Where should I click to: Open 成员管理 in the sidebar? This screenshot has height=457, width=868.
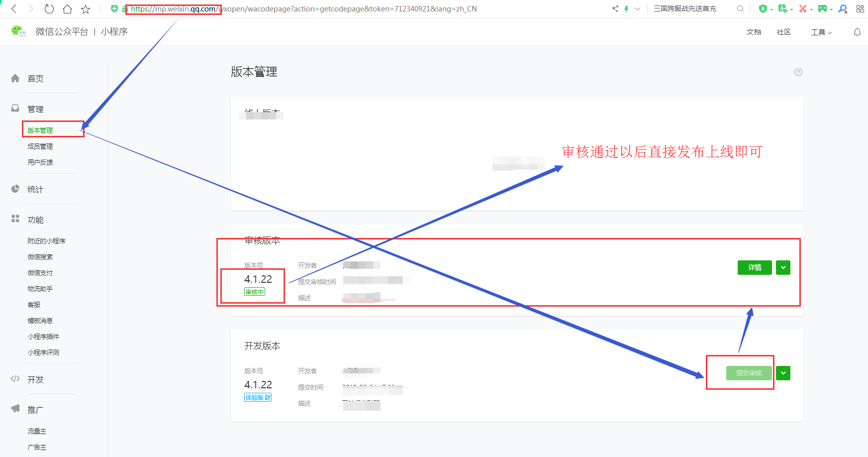pos(40,146)
